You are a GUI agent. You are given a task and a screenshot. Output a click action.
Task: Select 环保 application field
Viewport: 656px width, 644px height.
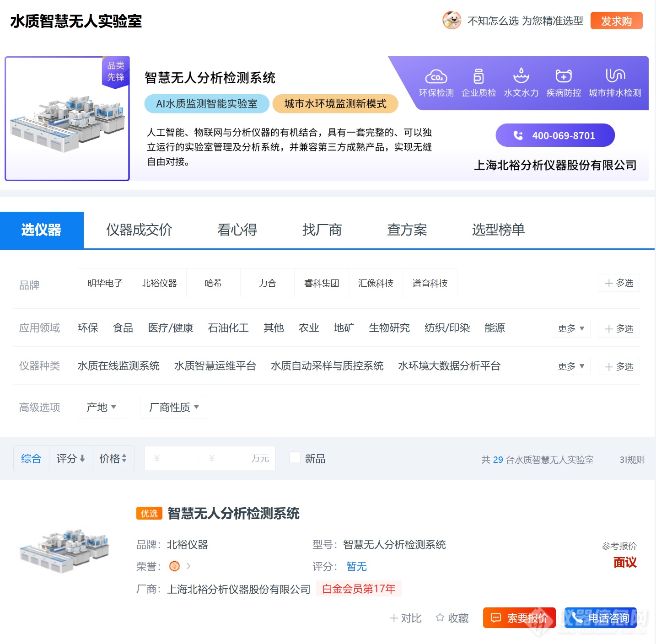point(88,328)
